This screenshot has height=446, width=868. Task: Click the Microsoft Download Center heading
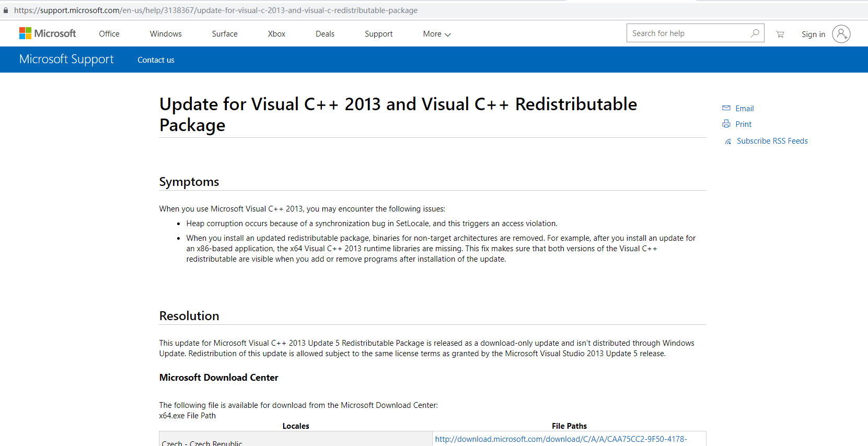point(218,378)
